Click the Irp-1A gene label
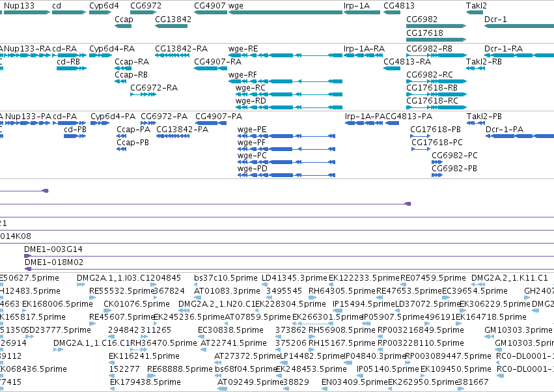The image size is (554, 392). [357, 6]
